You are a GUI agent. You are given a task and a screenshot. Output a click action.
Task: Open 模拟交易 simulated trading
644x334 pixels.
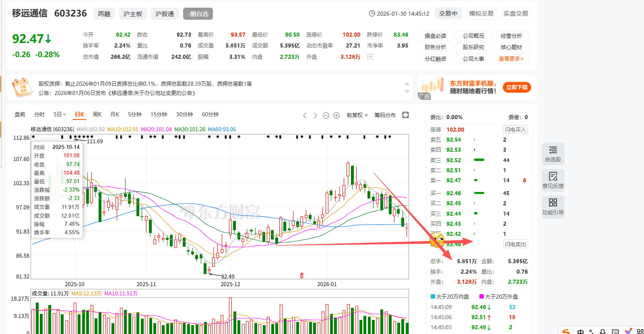(481, 13)
